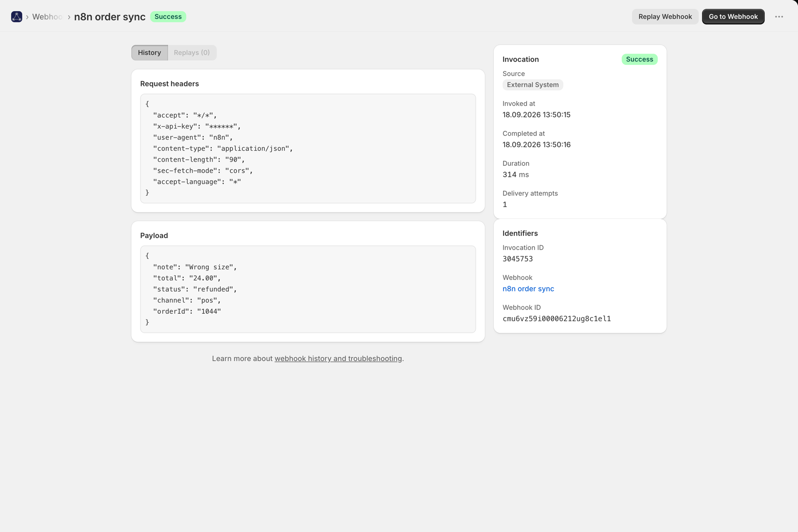Click the Duration value 314 ms
This screenshot has height=532, width=798.
(x=515, y=175)
